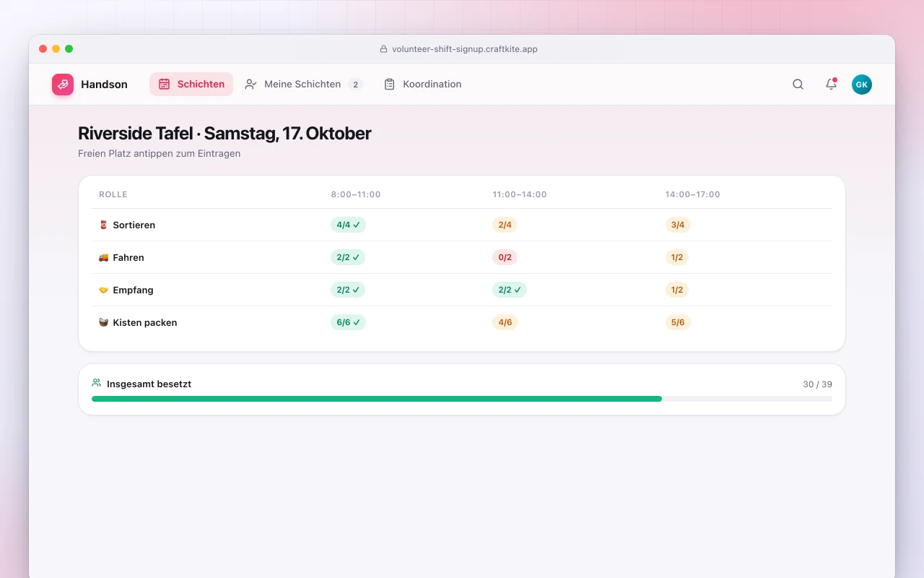The height and width of the screenshot is (578, 924).
Task: Sign up for empty Fahren 0/2 slot
Action: (x=505, y=257)
